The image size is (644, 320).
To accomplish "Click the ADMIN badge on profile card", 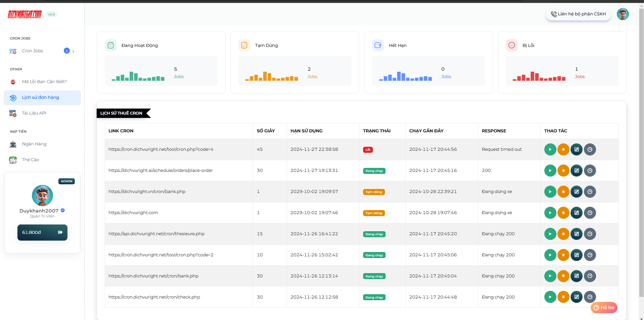I will (66, 181).
